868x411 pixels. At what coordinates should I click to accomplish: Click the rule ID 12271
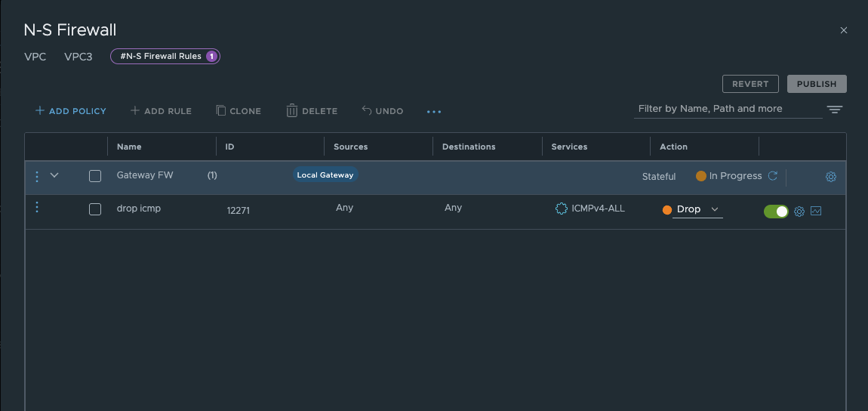point(239,211)
